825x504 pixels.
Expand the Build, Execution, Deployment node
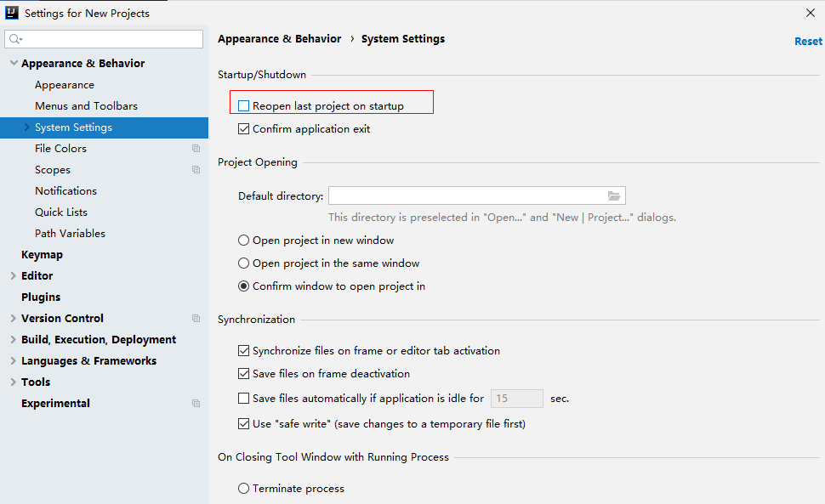(x=13, y=340)
